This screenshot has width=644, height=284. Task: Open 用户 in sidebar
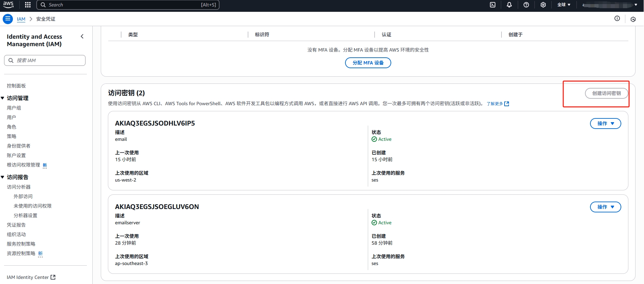click(12, 117)
